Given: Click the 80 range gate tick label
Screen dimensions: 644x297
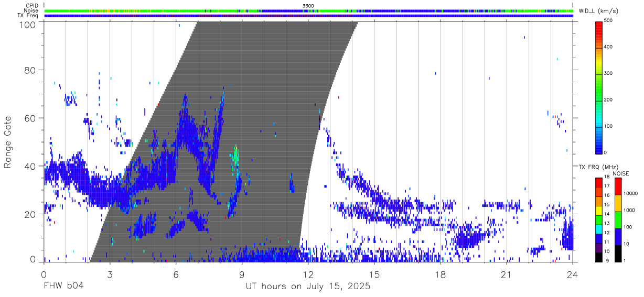Looking at the screenshot, I should [x=31, y=70].
